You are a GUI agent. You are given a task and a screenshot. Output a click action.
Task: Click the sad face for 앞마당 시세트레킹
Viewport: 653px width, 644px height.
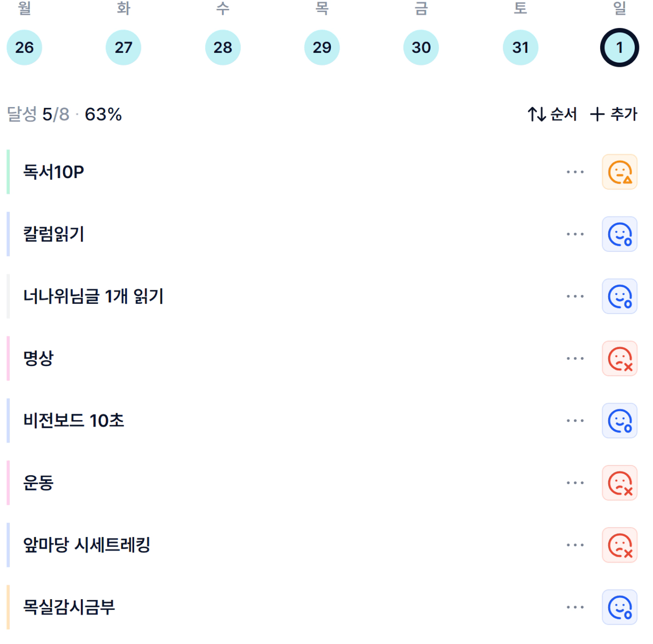[619, 545]
